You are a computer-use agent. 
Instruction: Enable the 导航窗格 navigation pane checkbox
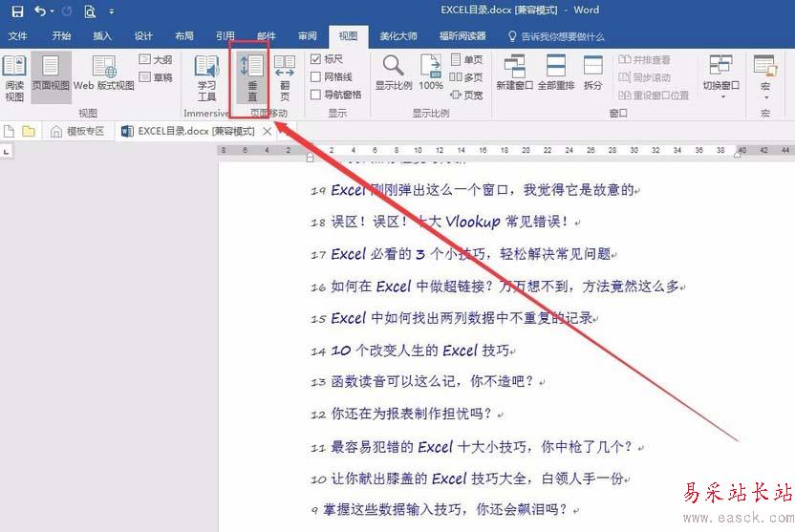click(336, 95)
